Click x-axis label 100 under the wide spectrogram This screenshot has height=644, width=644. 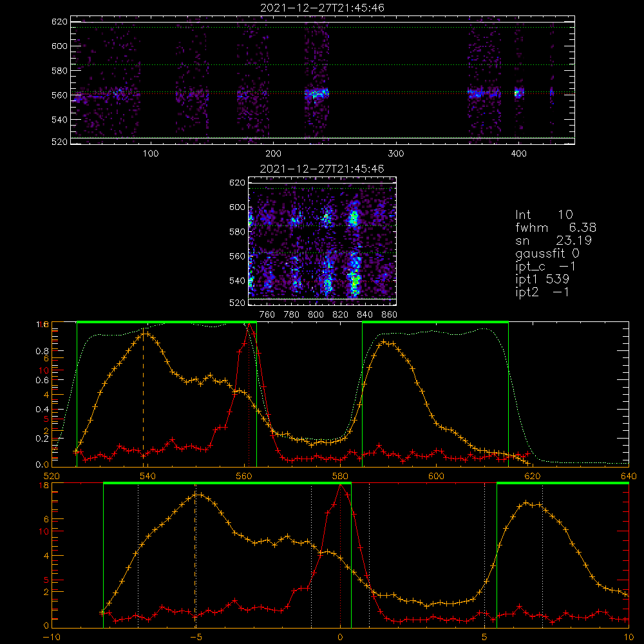(x=150, y=154)
